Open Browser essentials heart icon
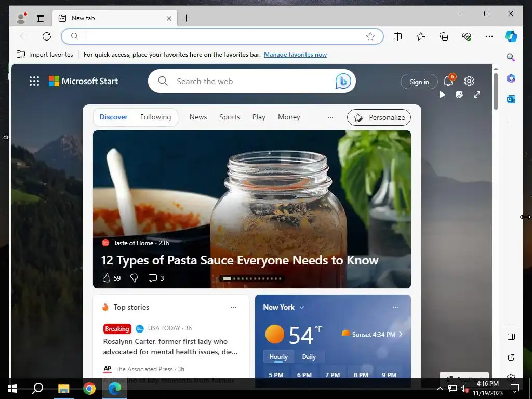The image size is (532, 399). click(x=467, y=36)
